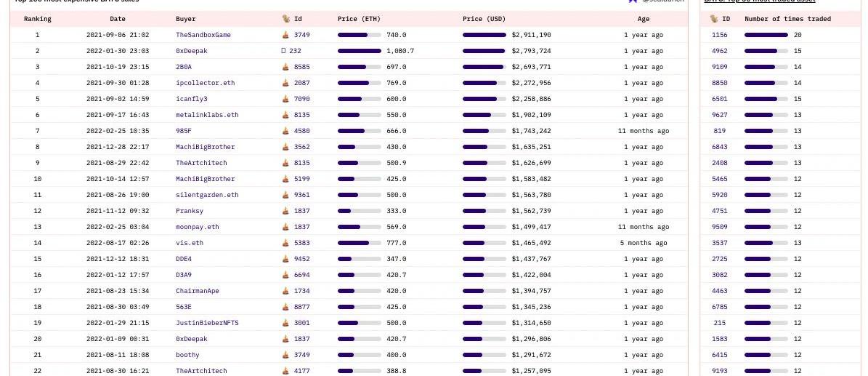Sort by Number of times traded header
The width and height of the screenshot is (868, 376).
[x=787, y=19]
